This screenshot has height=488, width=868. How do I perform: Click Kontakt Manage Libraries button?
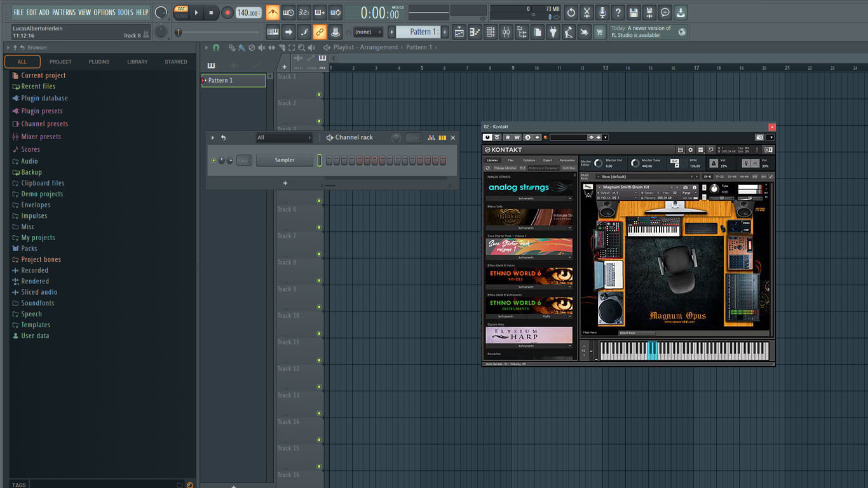click(506, 168)
